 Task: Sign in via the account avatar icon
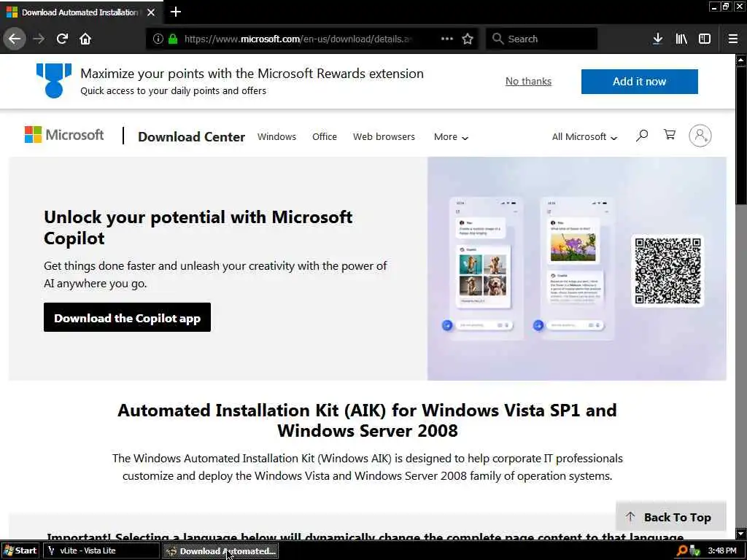point(700,136)
